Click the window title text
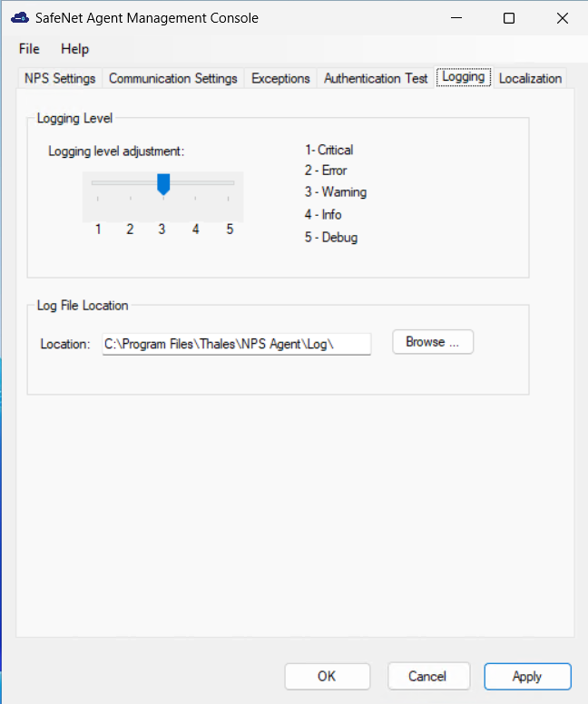The width and height of the screenshot is (588, 704). [147, 18]
